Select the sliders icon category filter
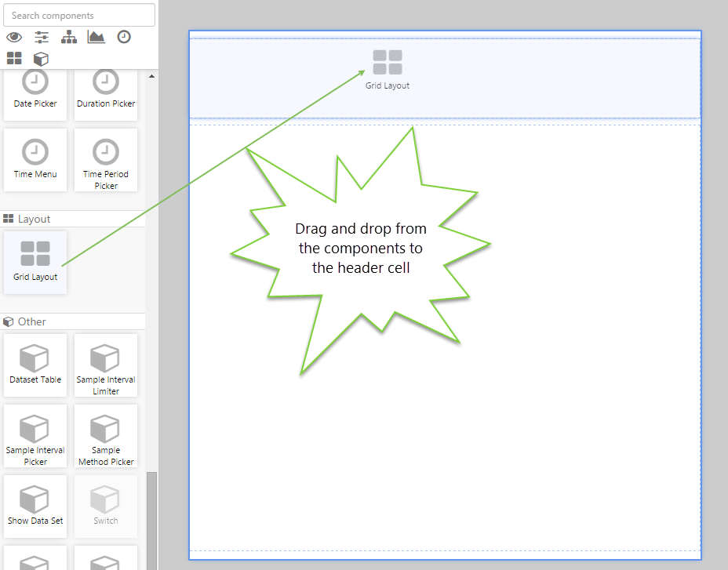Image resolution: width=728 pixels, height=570 pixels. 42,37
